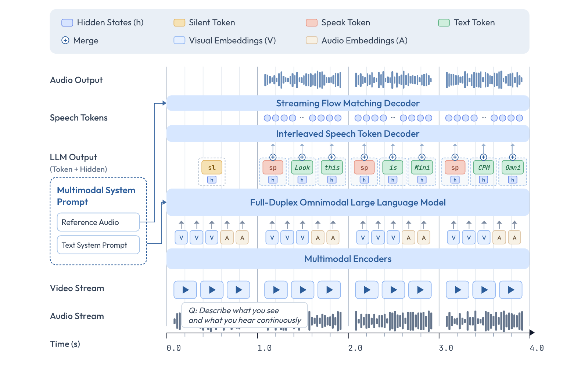Select the green CPM text token
This screenshot has height=369, width=588.
tap(484, 168)
